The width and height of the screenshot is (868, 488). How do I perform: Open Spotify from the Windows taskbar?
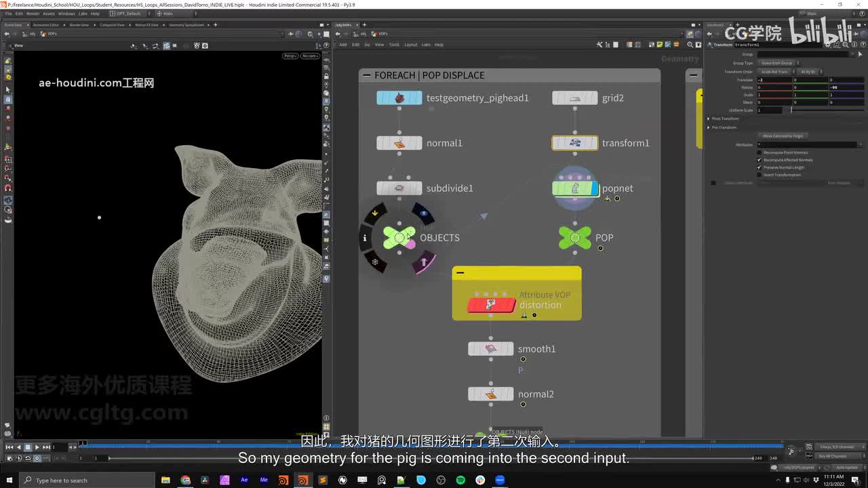460,480
